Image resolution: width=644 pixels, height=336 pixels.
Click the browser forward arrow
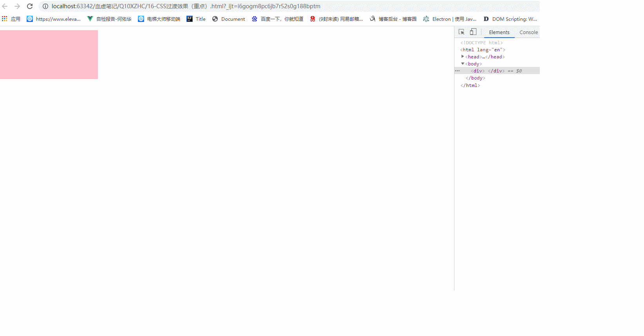tap(17, 6)
